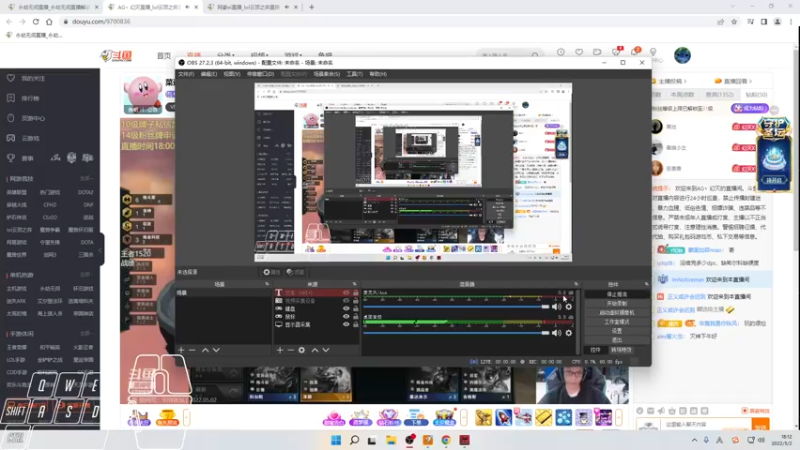The height and width of the screenshot is (450, 800).
Task: Lock the 键盘 source
Action: (x=356, y=309)
